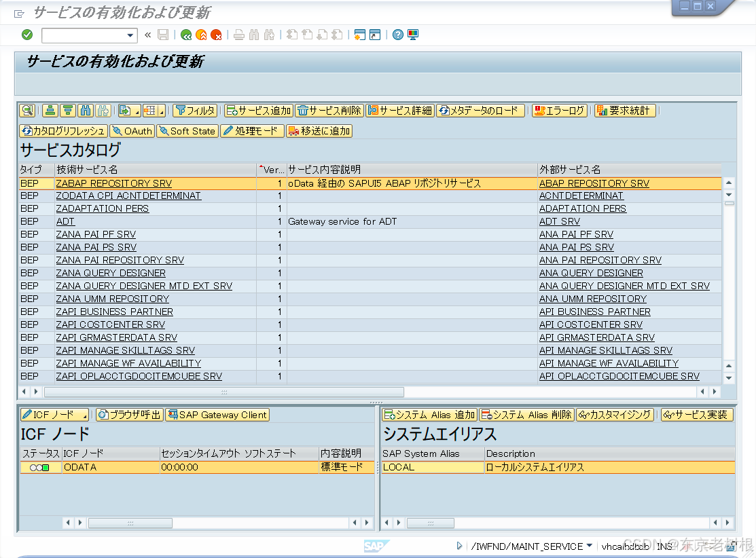Click the システム Alias 削除 button

point(527,415)
